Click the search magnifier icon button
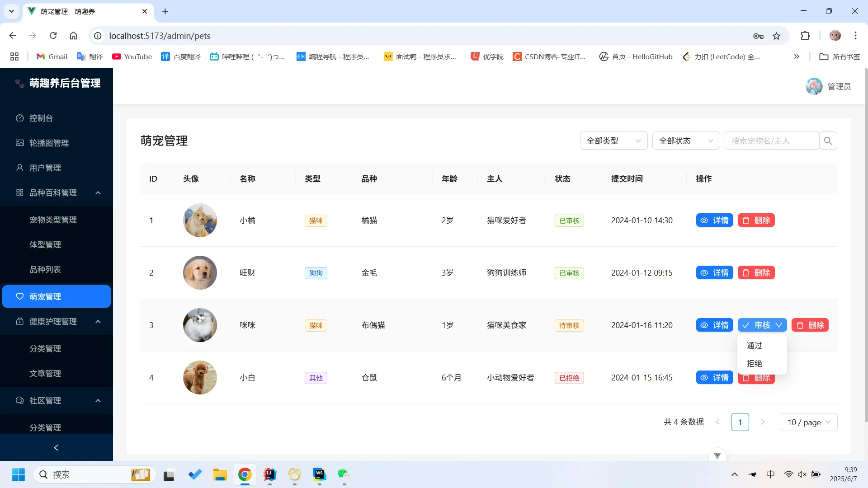The image size is (868, 488). (x=828, y=141)
